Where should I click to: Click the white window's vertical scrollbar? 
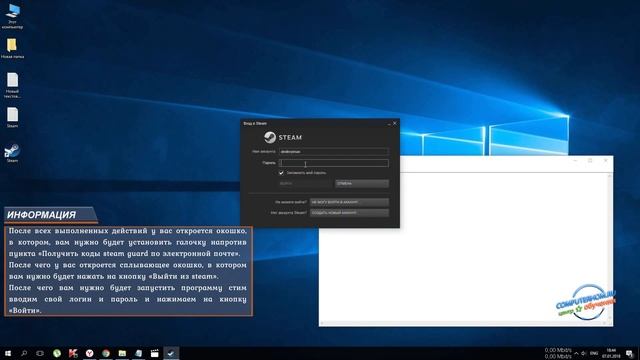610,247
